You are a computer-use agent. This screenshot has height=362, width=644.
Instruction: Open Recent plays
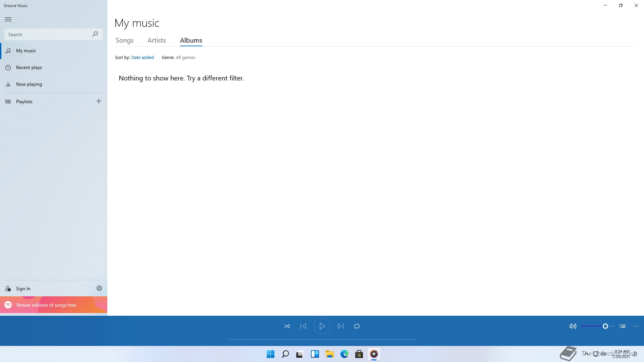coord(54,67)
